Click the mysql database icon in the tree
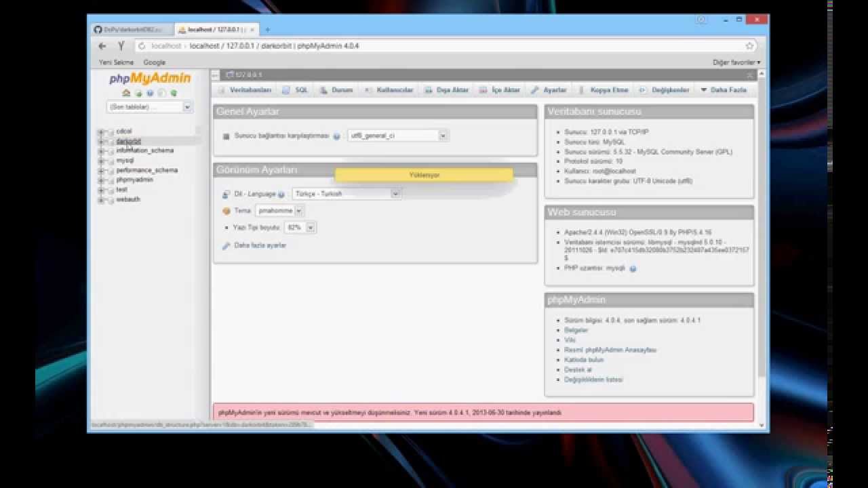868x488 pixels. 110,161
